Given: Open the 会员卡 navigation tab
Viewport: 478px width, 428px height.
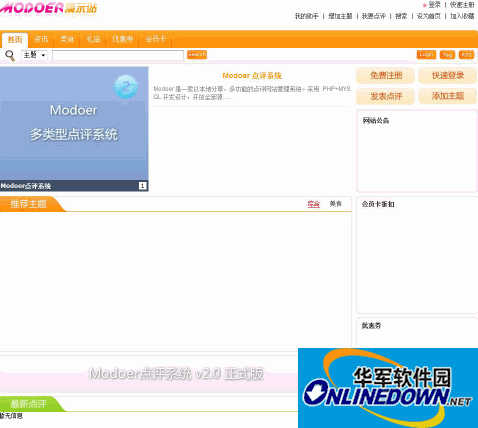Looking at the screenshot, I should tap(155, 39).
